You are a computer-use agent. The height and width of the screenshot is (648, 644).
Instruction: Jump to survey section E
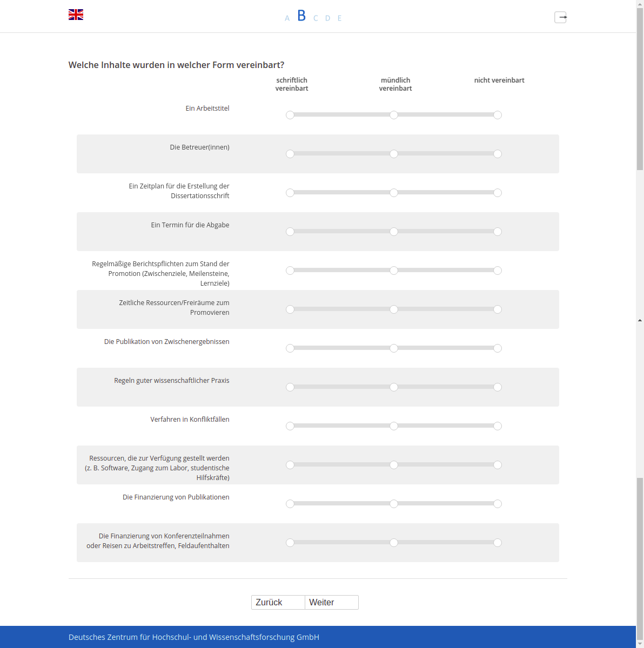339,18
